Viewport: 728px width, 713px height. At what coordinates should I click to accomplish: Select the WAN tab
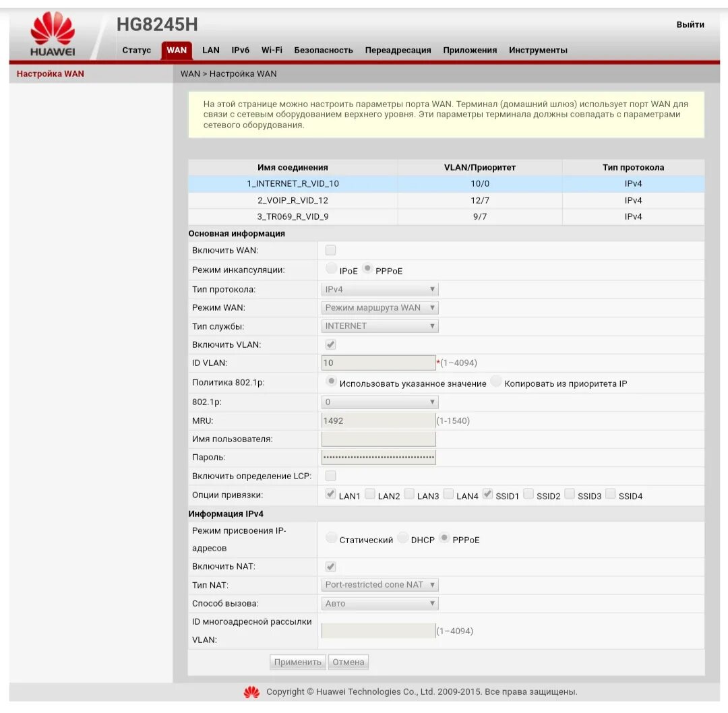pyautogui.click(x=177, y=50)
